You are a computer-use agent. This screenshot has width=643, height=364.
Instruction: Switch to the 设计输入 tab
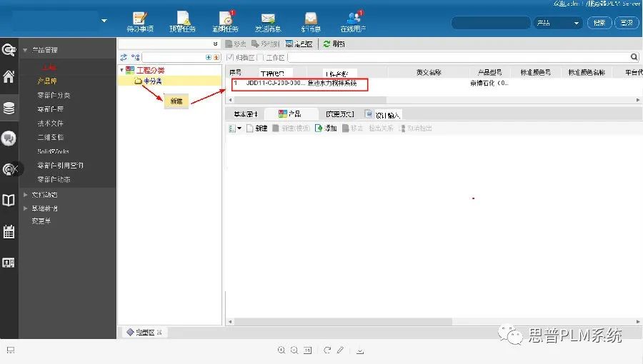tap(383, 114)
